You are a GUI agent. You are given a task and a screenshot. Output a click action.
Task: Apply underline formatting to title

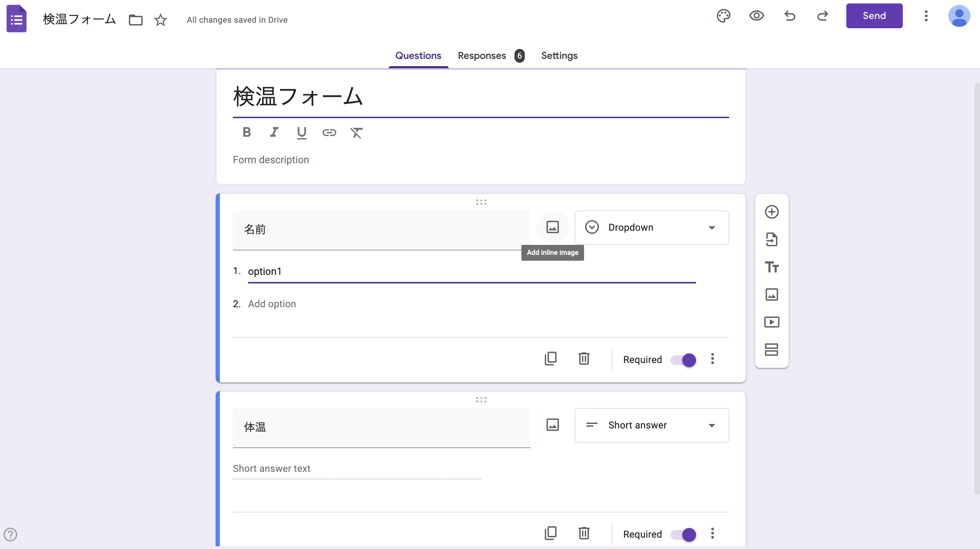(302, 133)
